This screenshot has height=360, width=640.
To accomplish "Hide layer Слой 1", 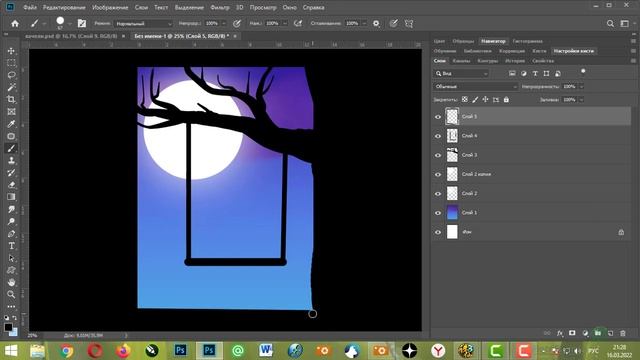I will [x=438, y=213].
